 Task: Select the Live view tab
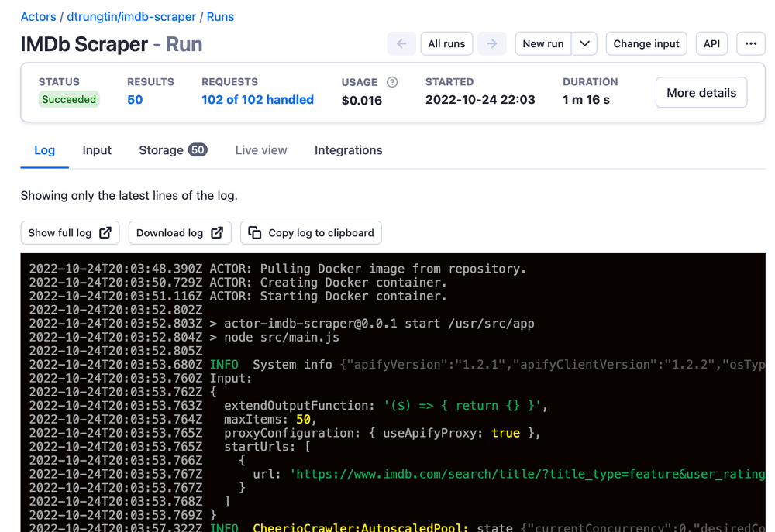[260, 150]
